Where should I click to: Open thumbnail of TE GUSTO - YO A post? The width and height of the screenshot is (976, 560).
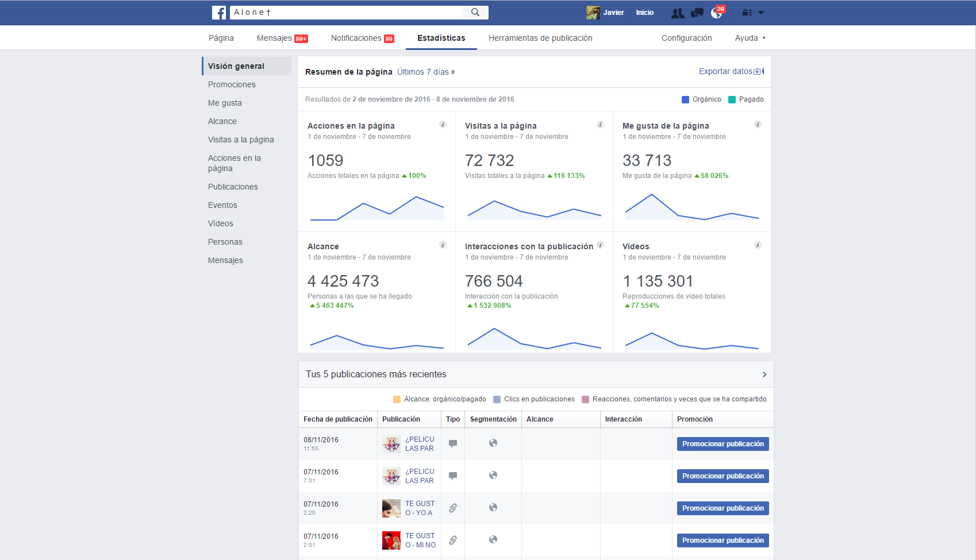pos(391,508)
